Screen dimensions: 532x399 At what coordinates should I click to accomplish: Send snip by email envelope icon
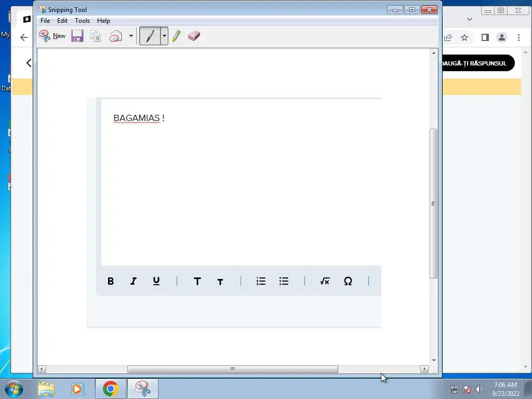tap(116, 36)
